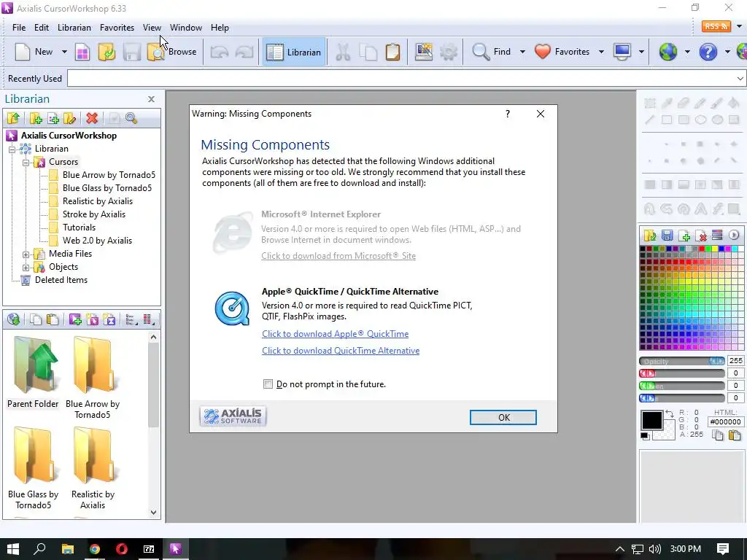Click the new icon project toolbar icon
This screenshot has width=747, height=560.
pos(82,52)
